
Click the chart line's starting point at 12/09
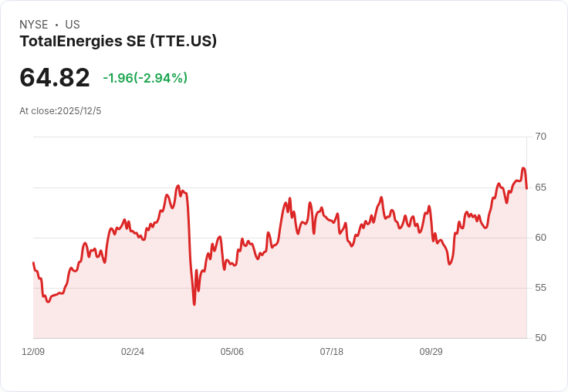34,262
